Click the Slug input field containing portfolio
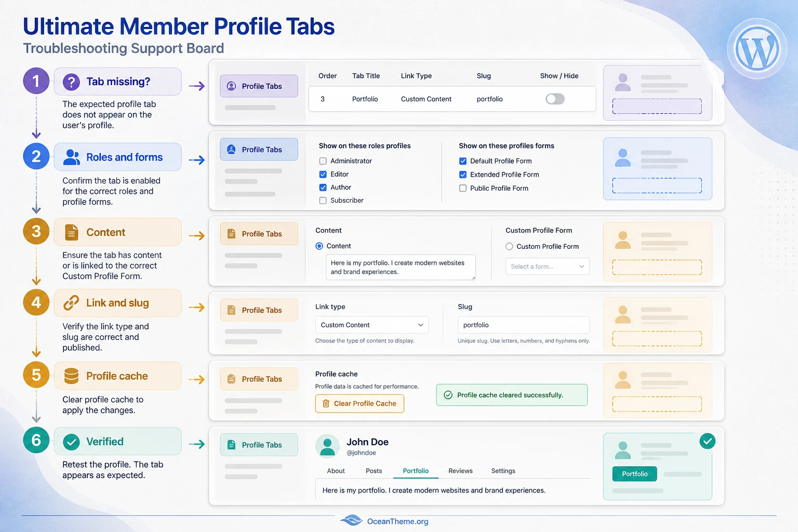This screenshot has height=532, width=798. 524,325
